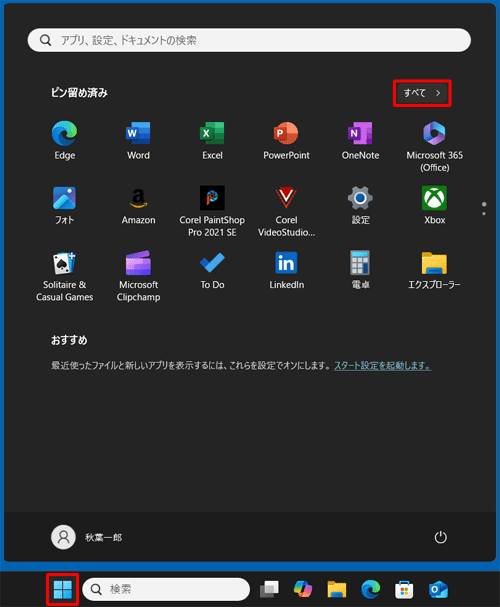
Task: Click the power button icon
Action: click(x=440, y=537)
